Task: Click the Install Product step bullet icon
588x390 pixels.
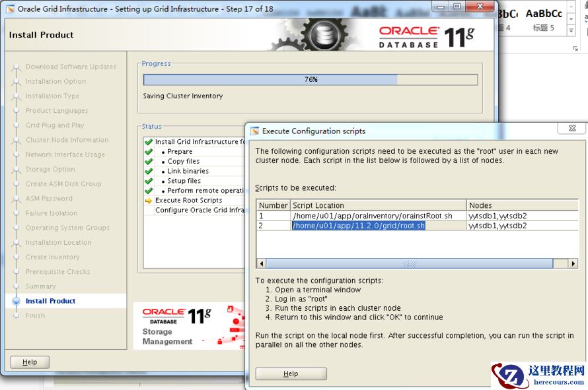Action: 16,301
